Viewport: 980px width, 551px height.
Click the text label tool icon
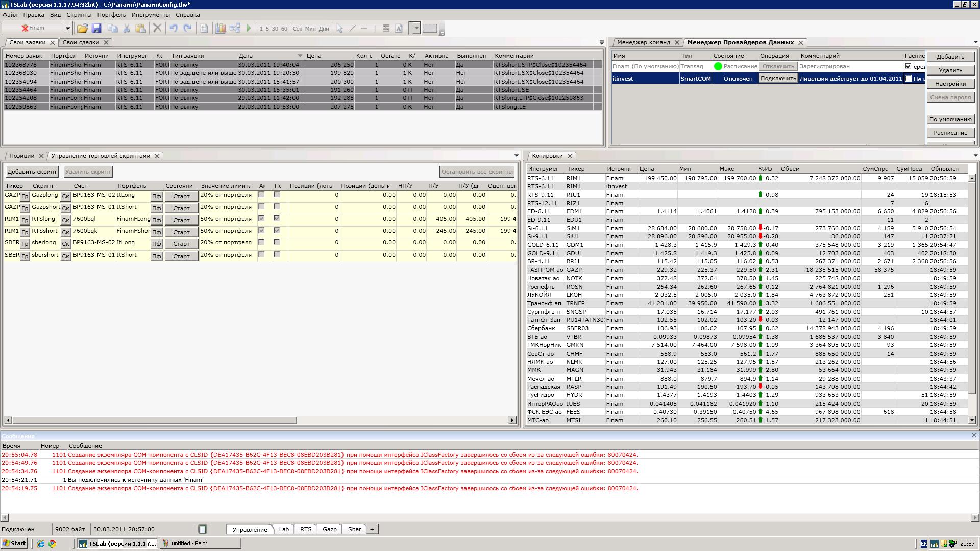[x=399, y=29]
